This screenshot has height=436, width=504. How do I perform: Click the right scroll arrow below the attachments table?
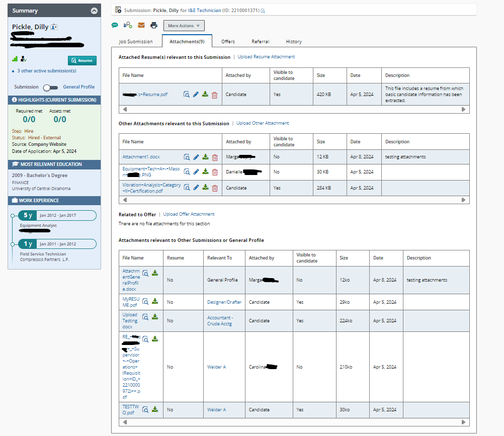tap(463, 199)
